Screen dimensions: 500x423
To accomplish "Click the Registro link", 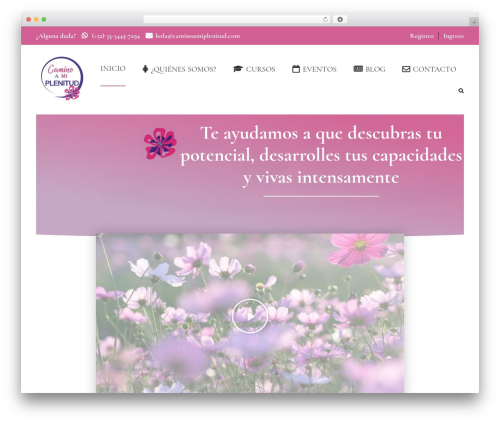I will [422, 36].
